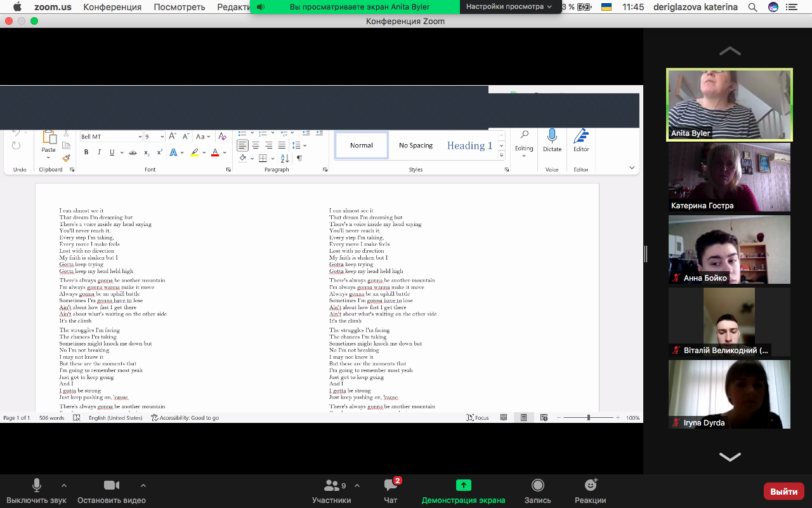This screenshot has width=812, height=508.
Task: Select Катерина Гостра video thumbnail
Action: (x=730, y=177)
